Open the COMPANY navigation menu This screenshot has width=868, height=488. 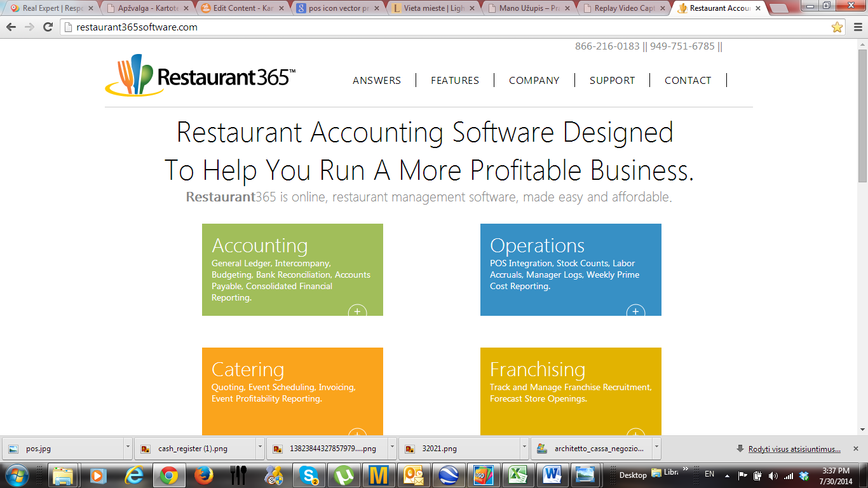(x=534, y=80)
